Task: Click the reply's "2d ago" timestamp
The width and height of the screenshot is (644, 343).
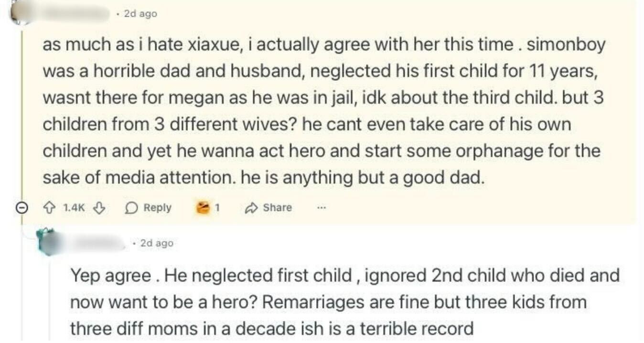Action: (157, 243)
